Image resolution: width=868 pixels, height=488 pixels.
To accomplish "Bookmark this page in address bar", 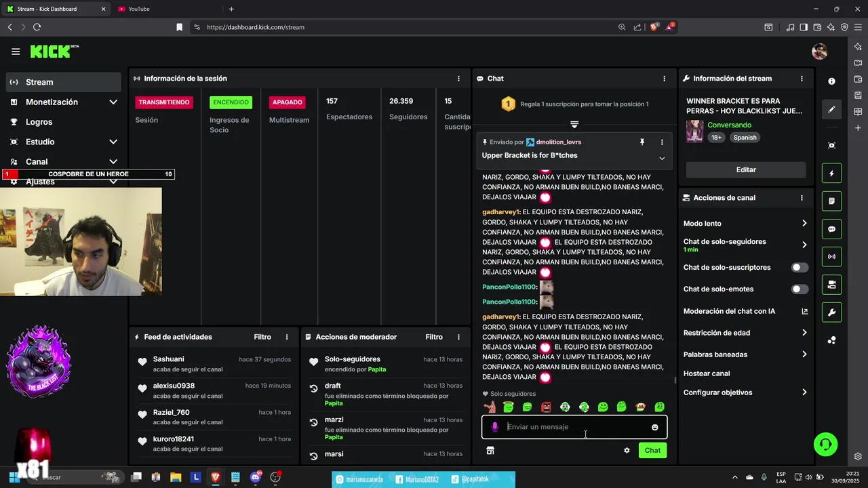I will click(179, 27).
